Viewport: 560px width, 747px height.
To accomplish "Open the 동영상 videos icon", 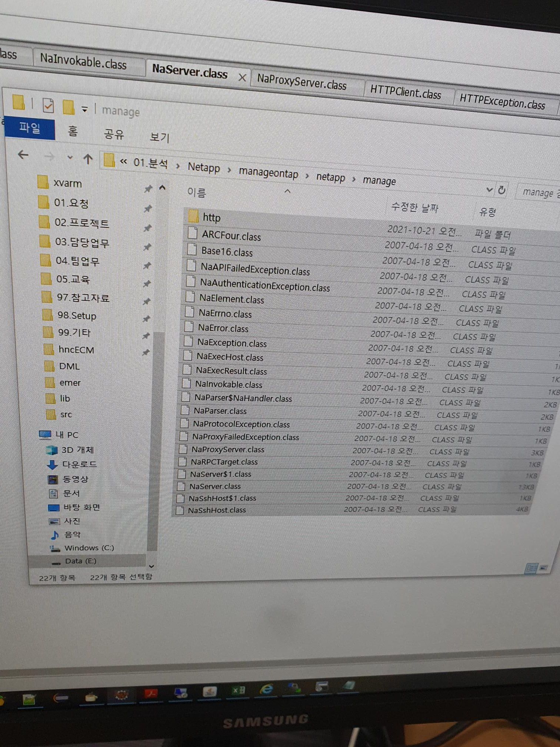I will tap(53, 479).
